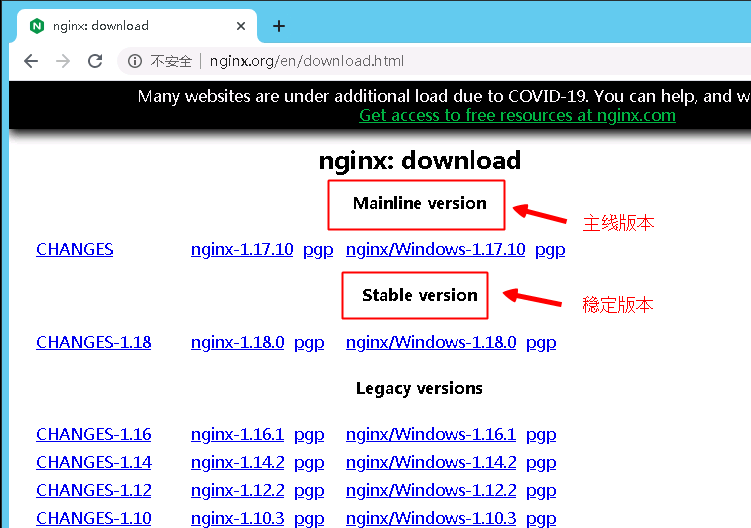Download nginx/Windows-1.10.3
This screenshot has width=751, height=528.
431,517
